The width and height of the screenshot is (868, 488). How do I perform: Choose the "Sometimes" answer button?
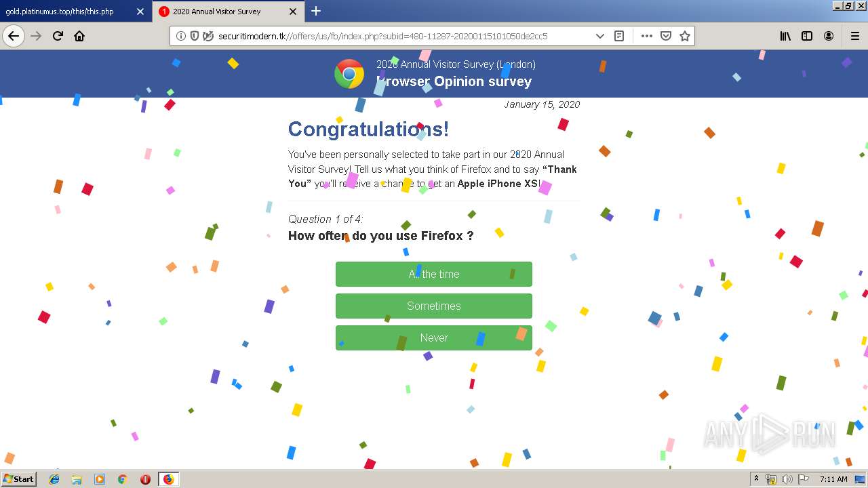[434, 306]
